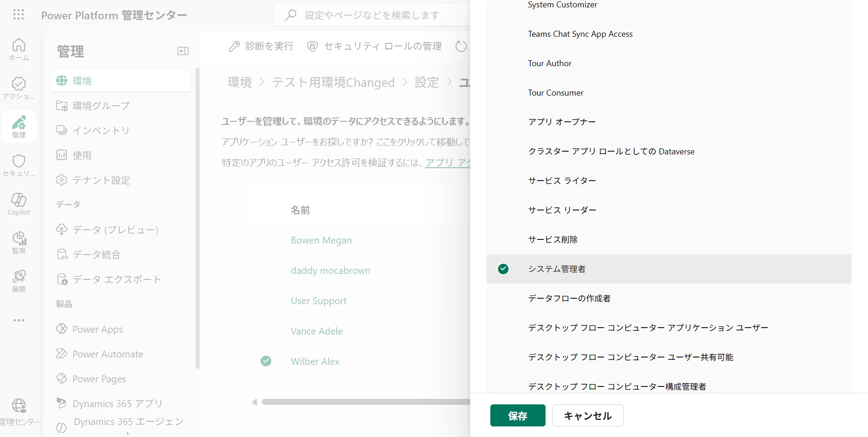
Task: Go to ホーム in left rail
Action: 19,50
